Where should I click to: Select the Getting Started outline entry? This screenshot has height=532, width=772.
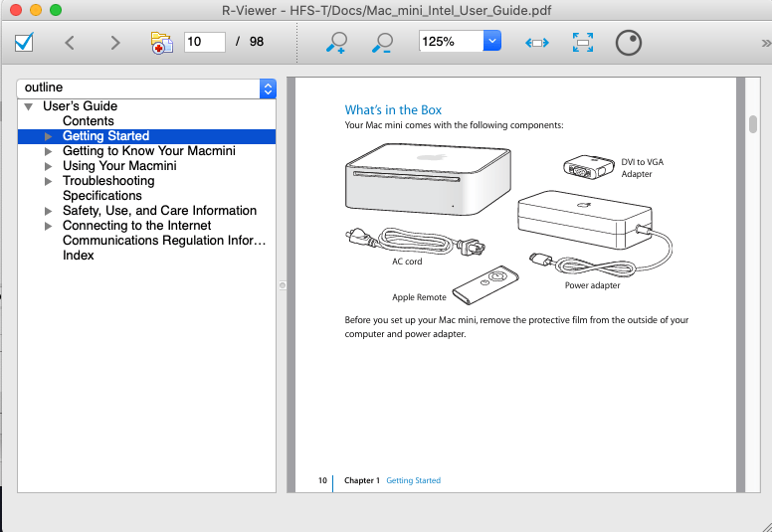[x=105, y=136]
